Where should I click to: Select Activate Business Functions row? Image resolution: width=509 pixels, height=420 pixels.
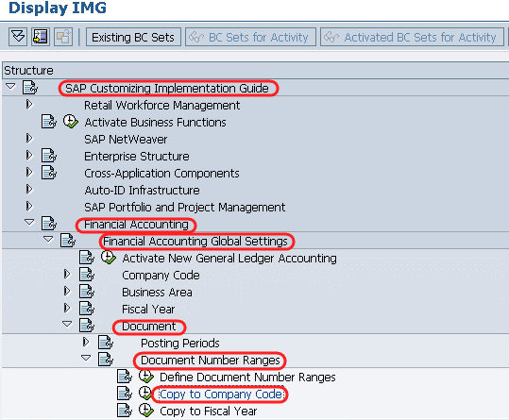click(155, 123)
